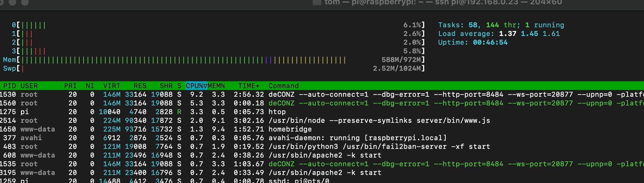644x183 pixels.
Task: Click the RES column header
Action: 140,86
